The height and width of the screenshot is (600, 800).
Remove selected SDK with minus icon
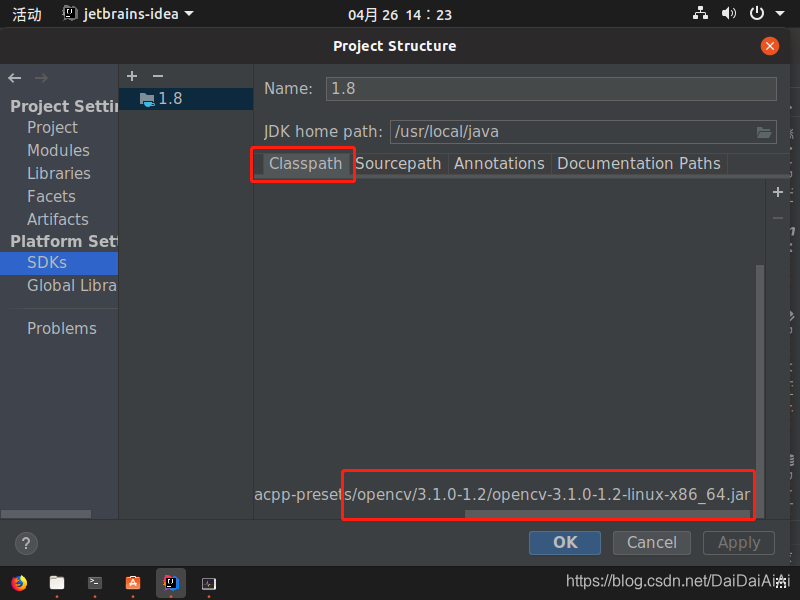tap(156, 75)
